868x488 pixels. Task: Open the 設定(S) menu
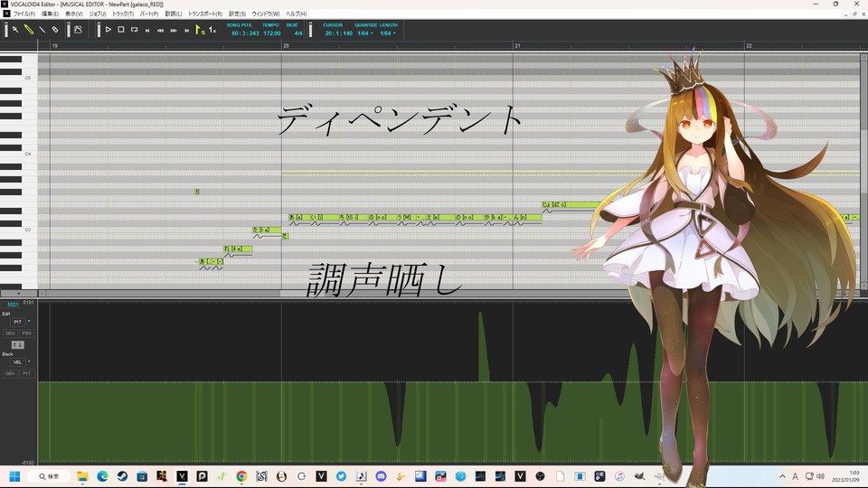[x=237, y=14]
